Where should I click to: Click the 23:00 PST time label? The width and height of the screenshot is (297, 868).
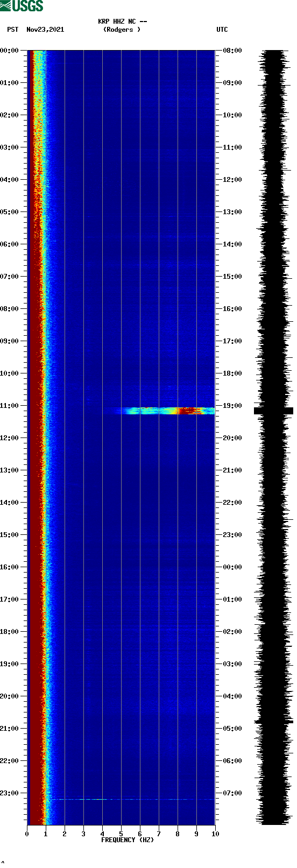tap(9, 793)
